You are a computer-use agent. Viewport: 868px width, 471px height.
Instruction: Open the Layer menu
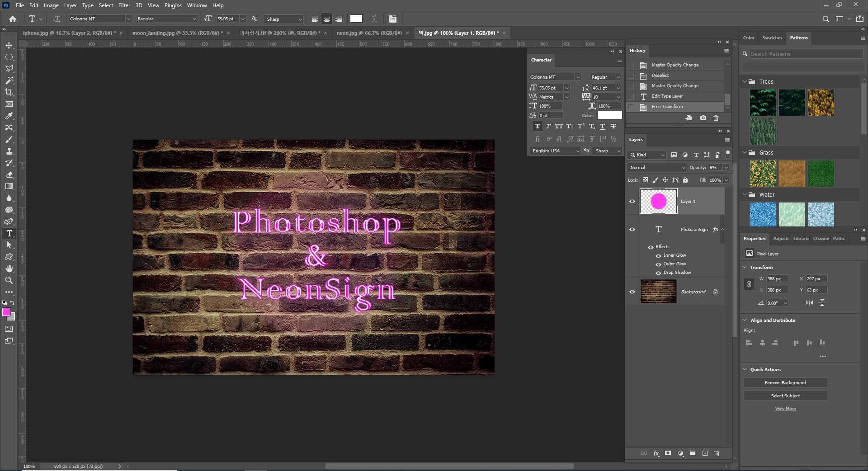pyautogui.click(x=70, y=5)
